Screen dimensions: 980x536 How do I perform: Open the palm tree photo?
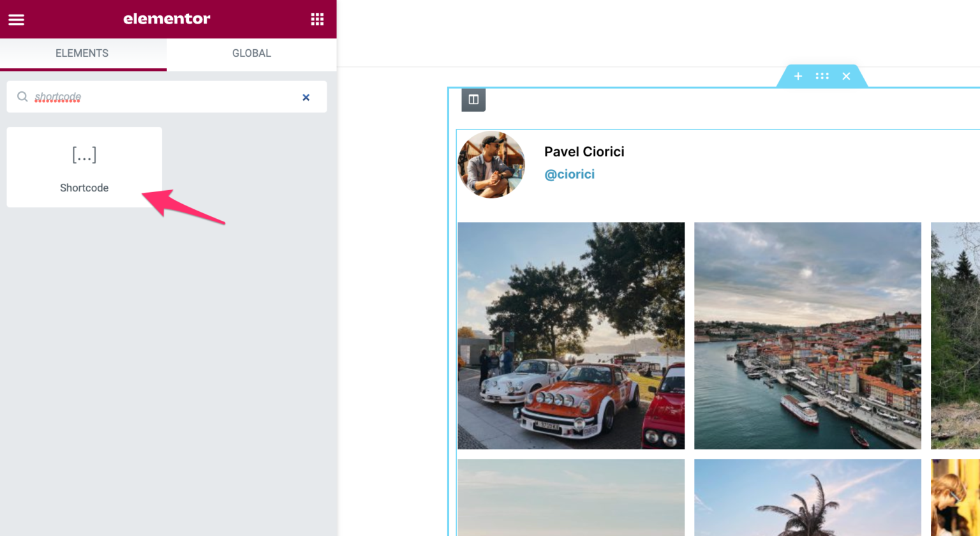[808, 498]
